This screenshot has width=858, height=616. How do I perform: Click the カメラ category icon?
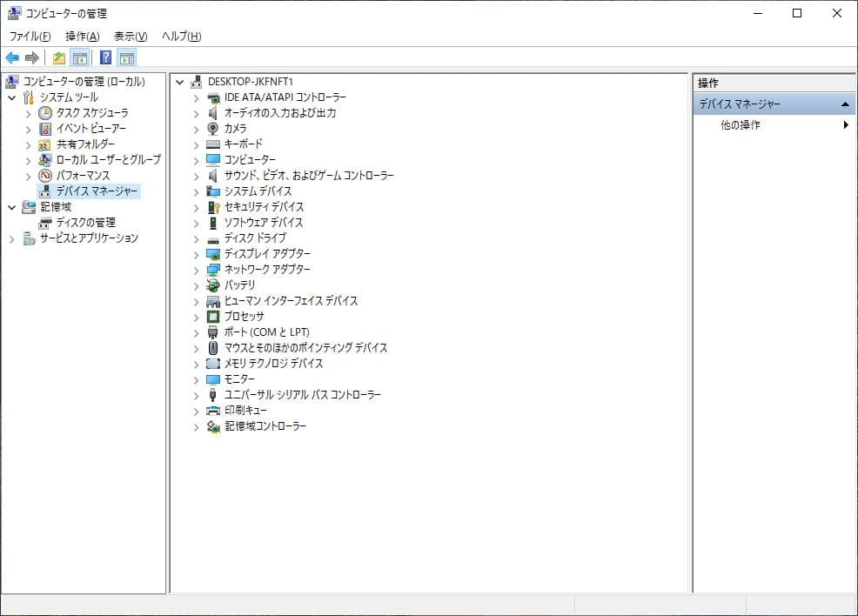click(211, 129)
